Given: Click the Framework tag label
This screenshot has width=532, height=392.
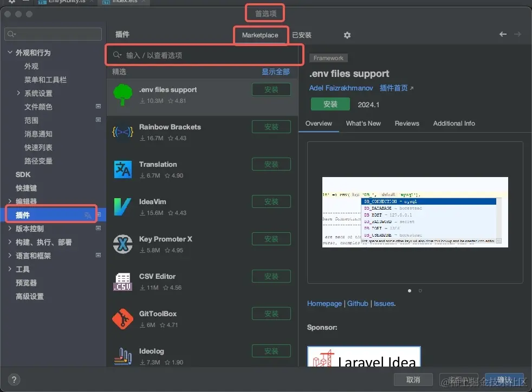Looking at the screenshot, I should [328, 58].
